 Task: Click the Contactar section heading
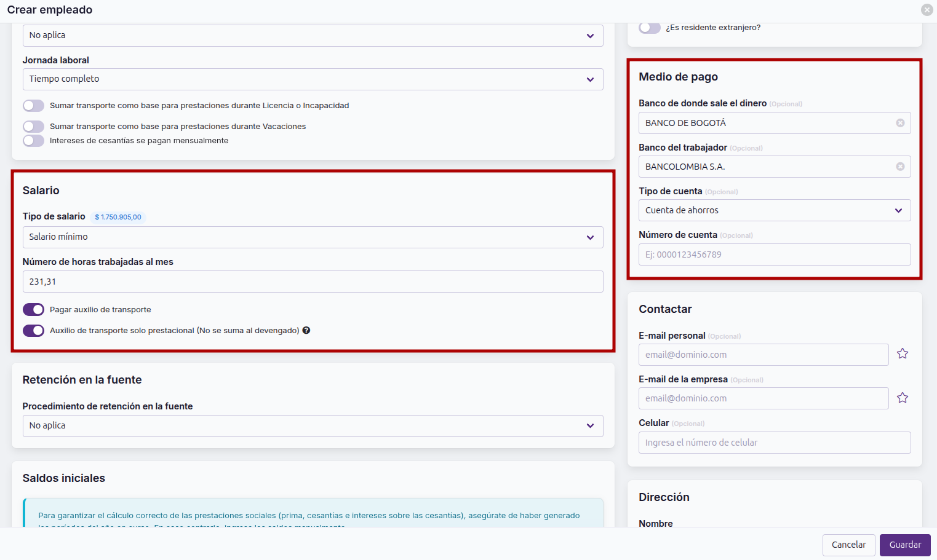click(665, 309)
